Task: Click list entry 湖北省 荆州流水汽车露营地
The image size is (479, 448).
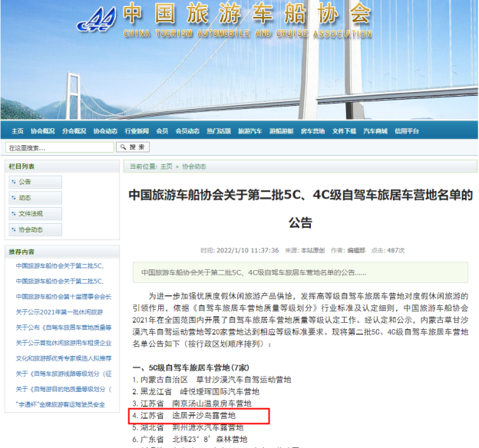Action: [188, 427]
